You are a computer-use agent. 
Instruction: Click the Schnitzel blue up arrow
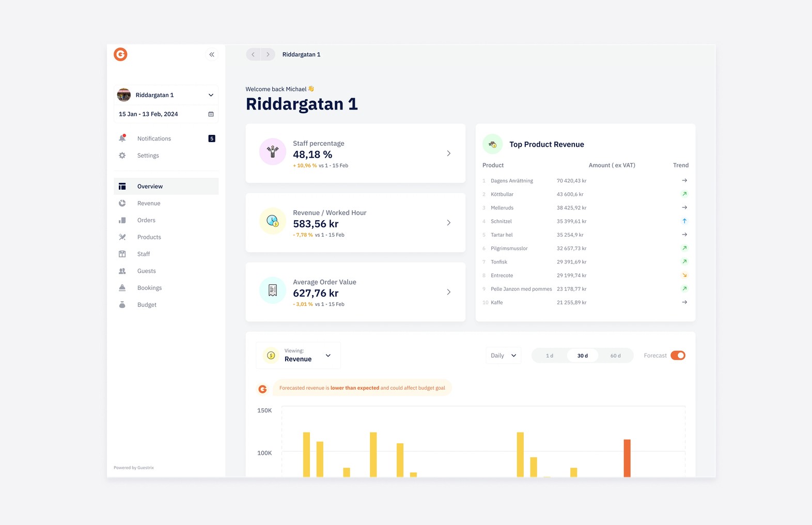[684, 221]
